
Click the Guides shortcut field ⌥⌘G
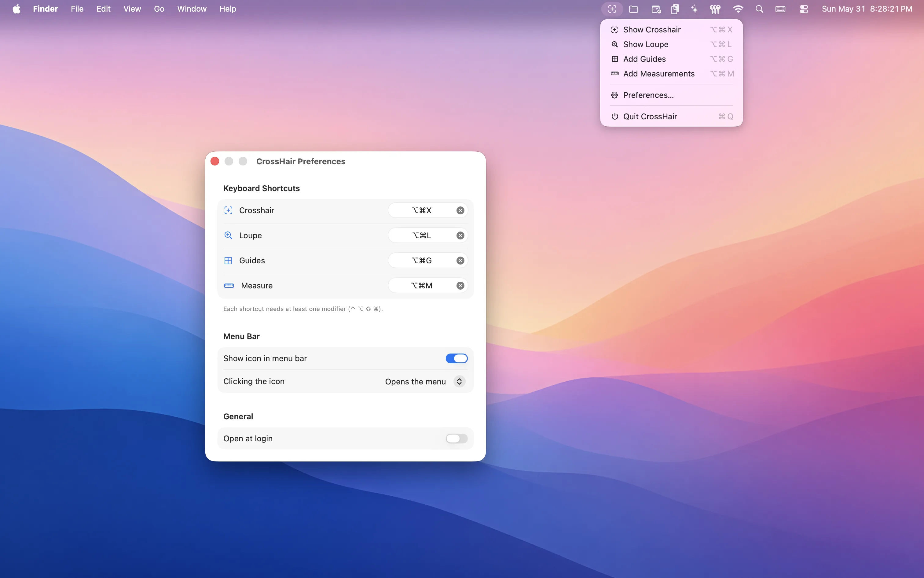point(428,260)
